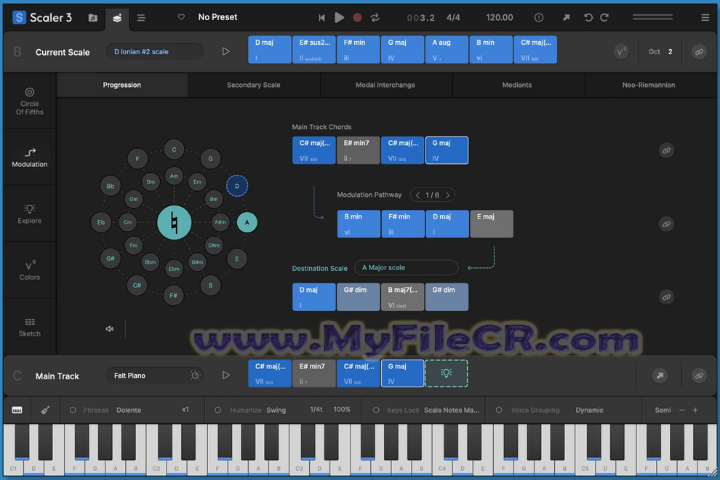Start playback with the Play button
Screen dimensions: 720x480
(x=339, y=17)
